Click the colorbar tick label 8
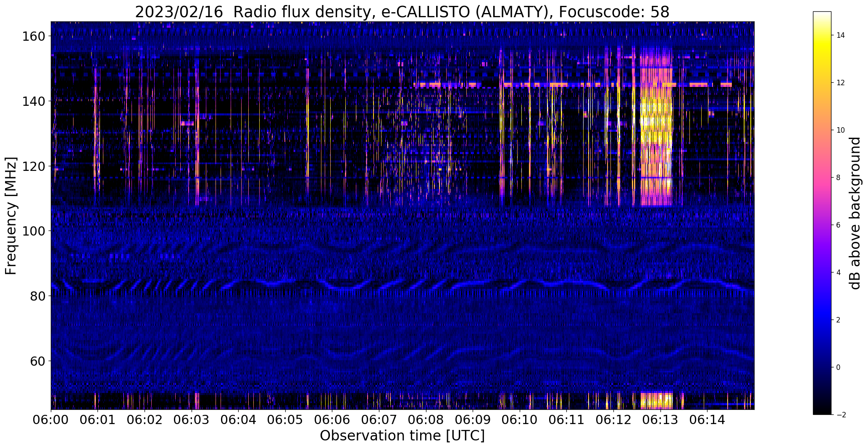 tap(839, 178)
